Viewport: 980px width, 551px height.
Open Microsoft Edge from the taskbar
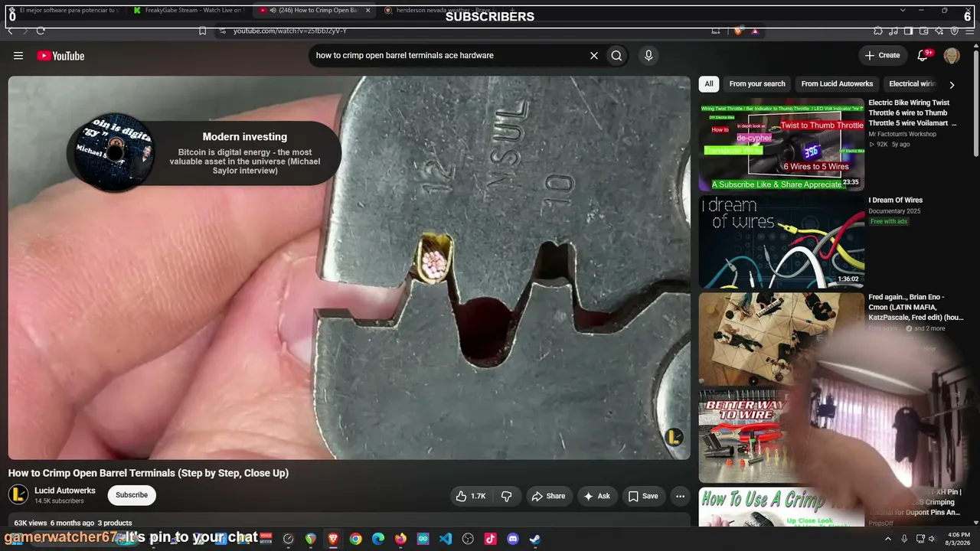pos(378,539)
